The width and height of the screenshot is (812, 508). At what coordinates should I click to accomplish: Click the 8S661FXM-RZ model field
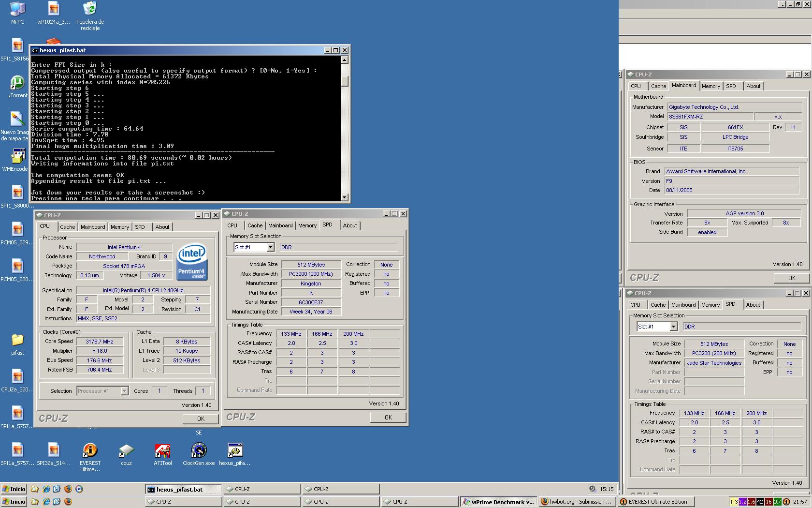point(710,117)
